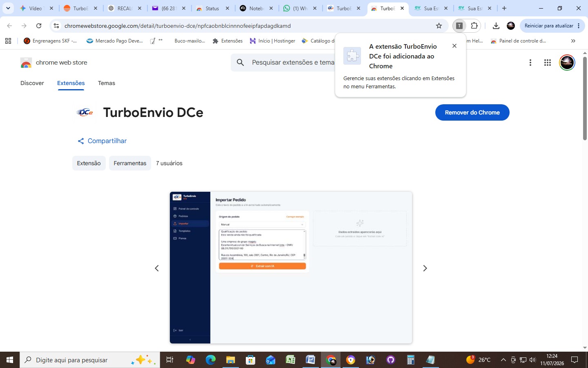Click the search magnifier icon in store

click(x=241, y=63)
